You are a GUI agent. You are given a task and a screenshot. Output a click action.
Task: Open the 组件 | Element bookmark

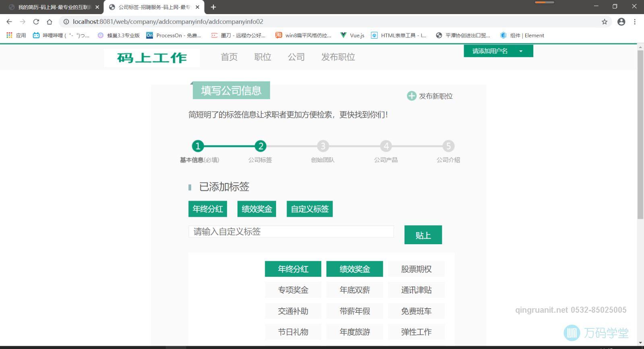(x=522, y=35)
